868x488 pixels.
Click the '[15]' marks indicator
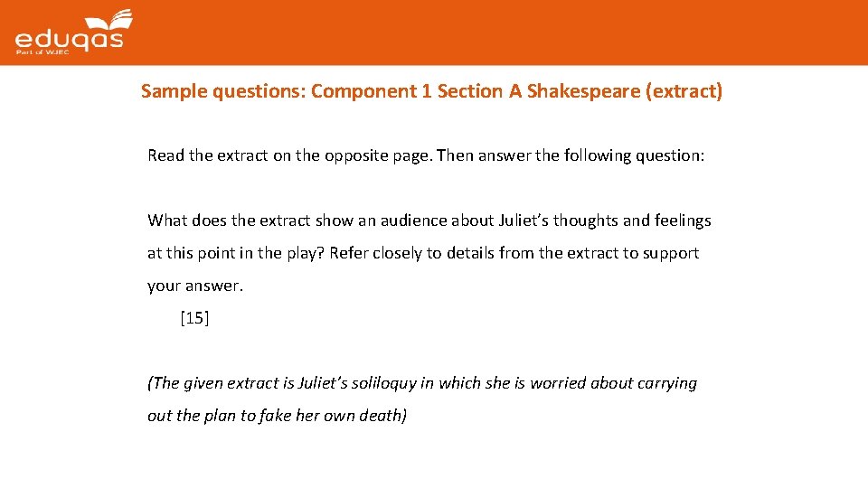pos(195,318)
